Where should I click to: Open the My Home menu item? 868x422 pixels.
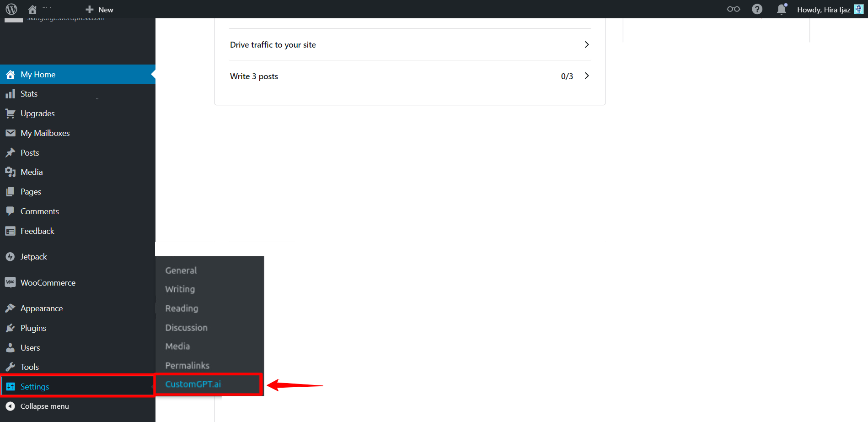pyautogui.click(x=78, y=74)
